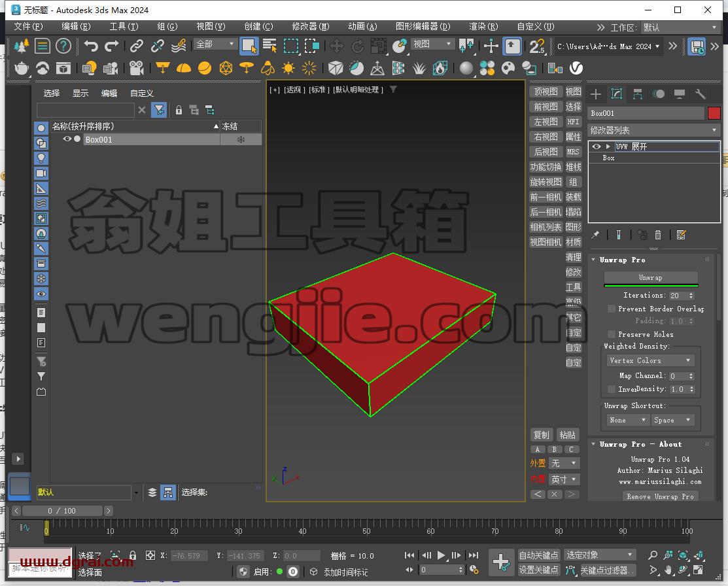Open the Modify command panel tab

[x=617, y=94]
